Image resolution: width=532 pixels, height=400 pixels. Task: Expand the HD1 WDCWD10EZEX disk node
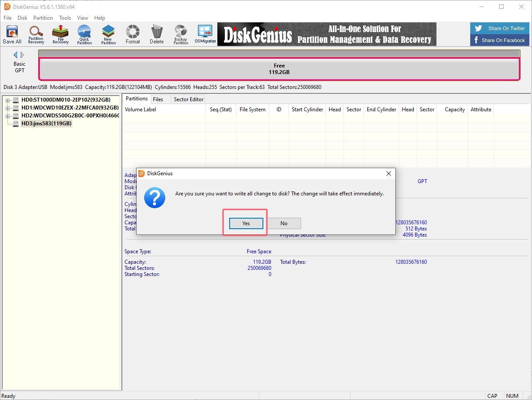pyautogui.click(x=7, y=108)
